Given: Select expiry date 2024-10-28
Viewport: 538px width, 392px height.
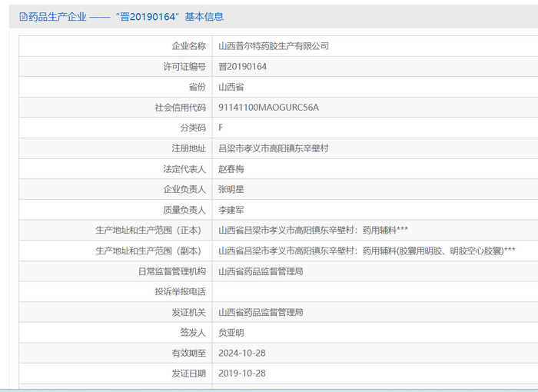Looking at the screenshot, I should 242,354.
